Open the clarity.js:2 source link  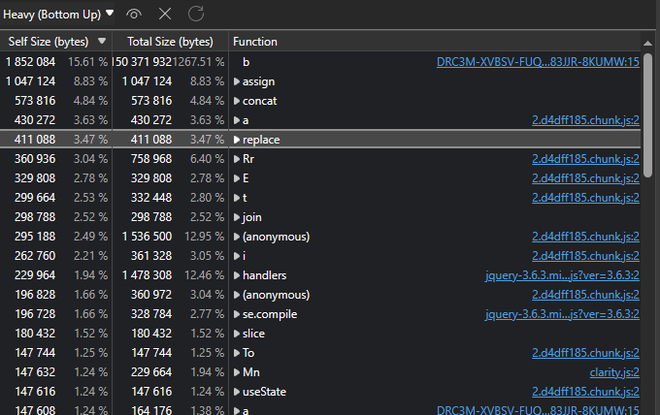(x=614, y=373)
